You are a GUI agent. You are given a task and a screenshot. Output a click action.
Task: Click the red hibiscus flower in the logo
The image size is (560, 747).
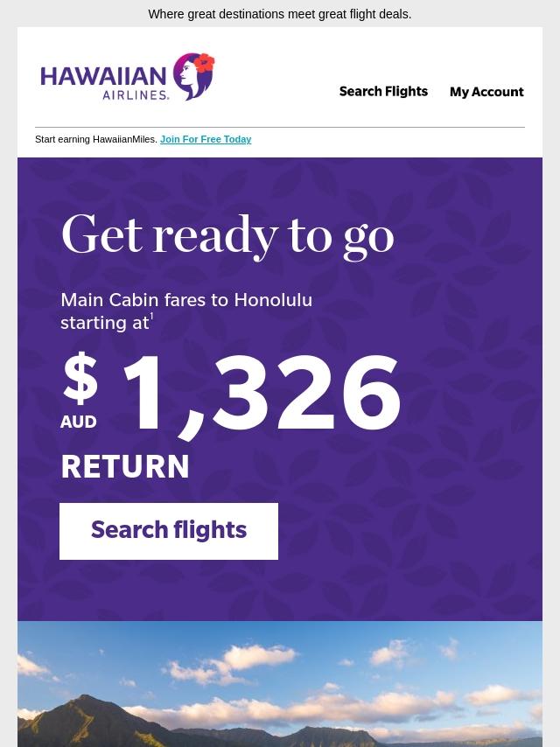[205, 62]
